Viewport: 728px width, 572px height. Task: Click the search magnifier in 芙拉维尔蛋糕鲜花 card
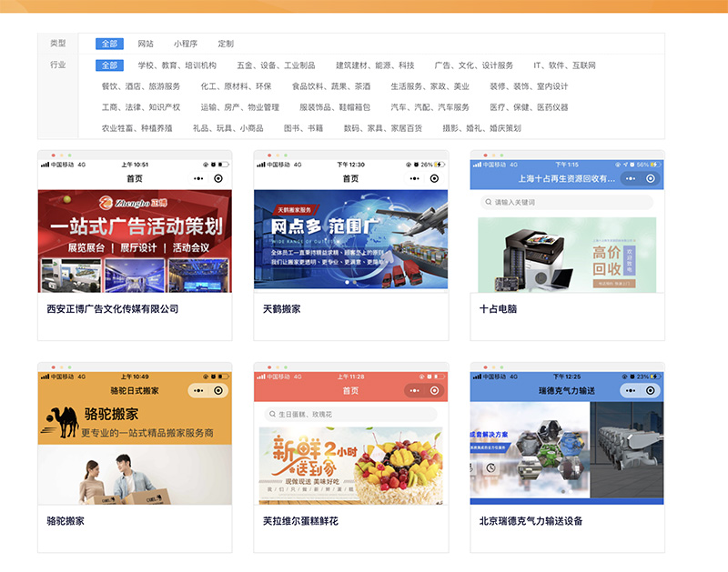tap(272, 415)
